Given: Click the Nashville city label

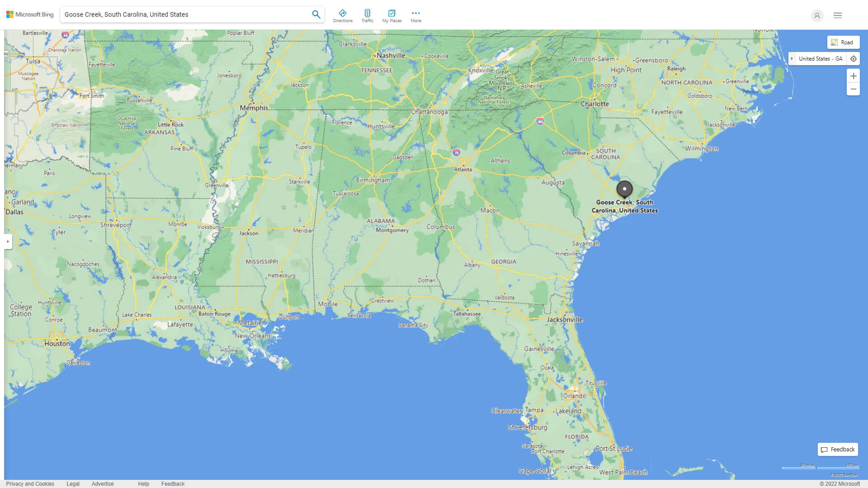Looking at the screenshot, I should pyautogui.click(x=391, y=56).
